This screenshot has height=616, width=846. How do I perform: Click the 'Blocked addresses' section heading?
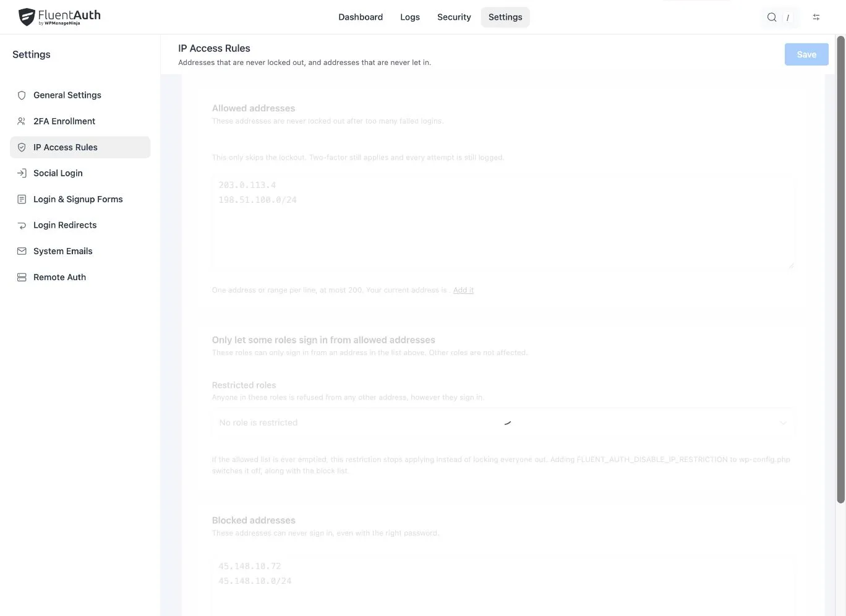pyautogui.click(x=254, y=521)
